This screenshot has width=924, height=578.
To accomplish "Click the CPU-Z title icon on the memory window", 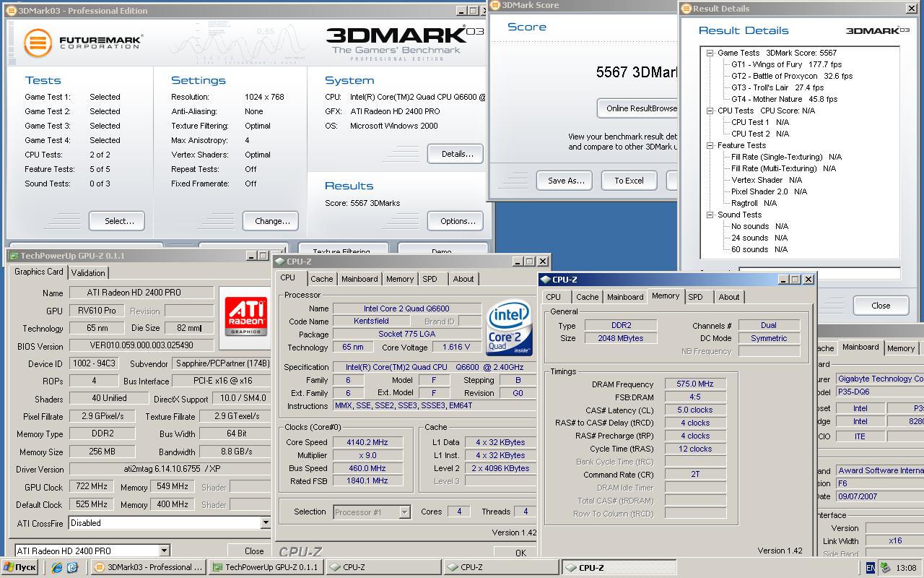I will tap(546, 280).
